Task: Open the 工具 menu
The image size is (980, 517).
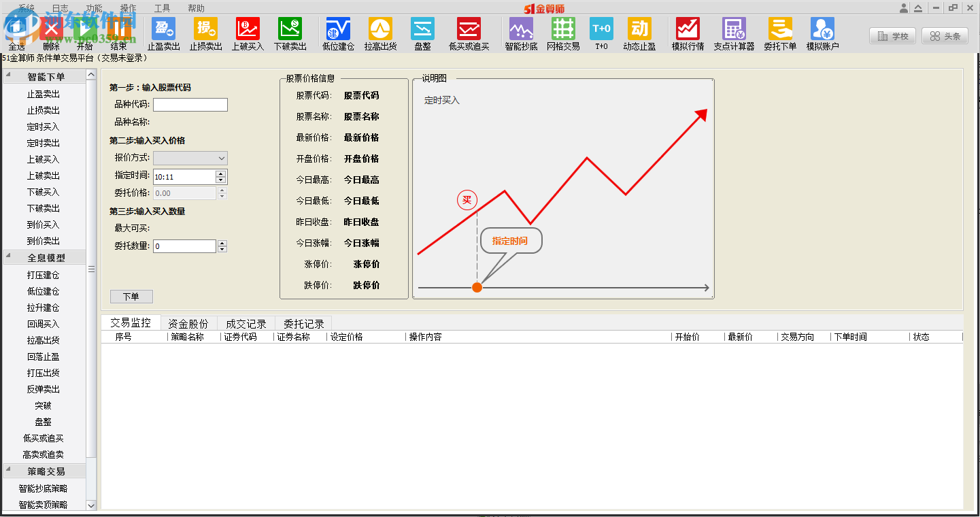Action: point(163,7)
